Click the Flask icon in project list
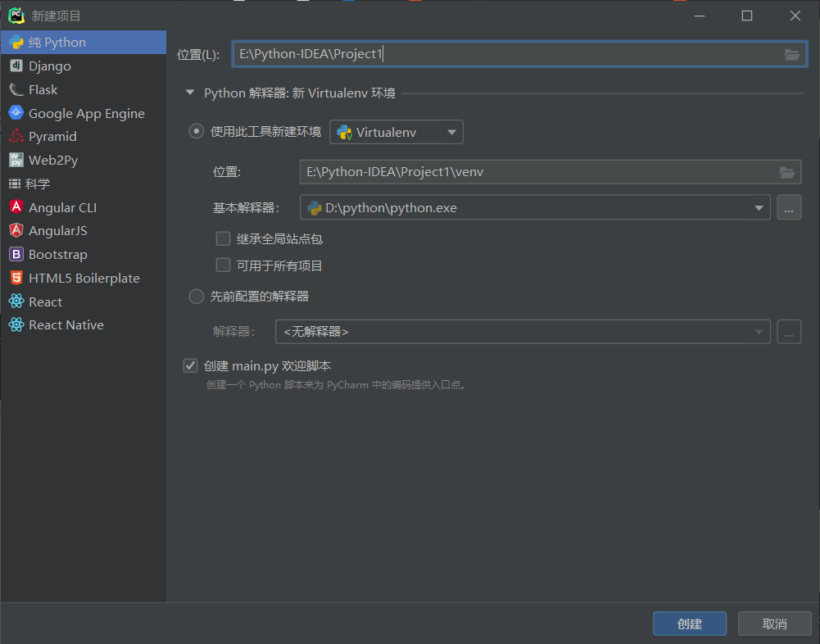The height and width of the screenshot is (644, 820). click(x=16, y=89)
